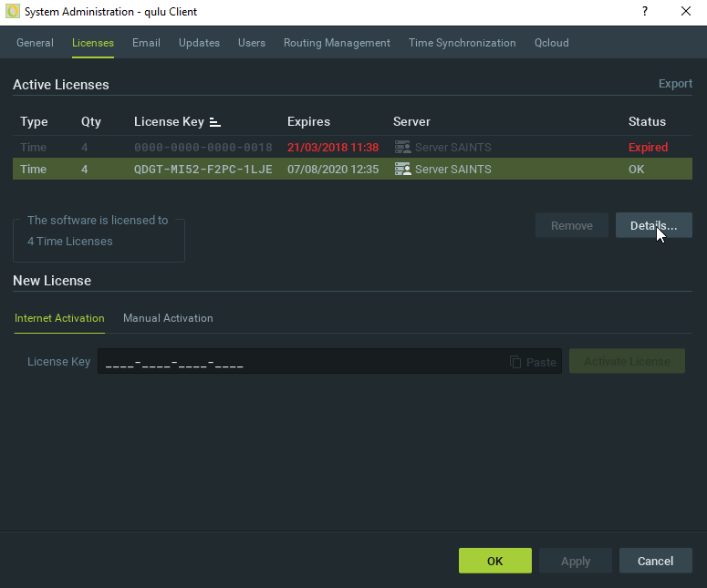This screenshot has height=588, width=707.
Task: Click the "4 Time Licenses" text
Action: tap(70, 242)
